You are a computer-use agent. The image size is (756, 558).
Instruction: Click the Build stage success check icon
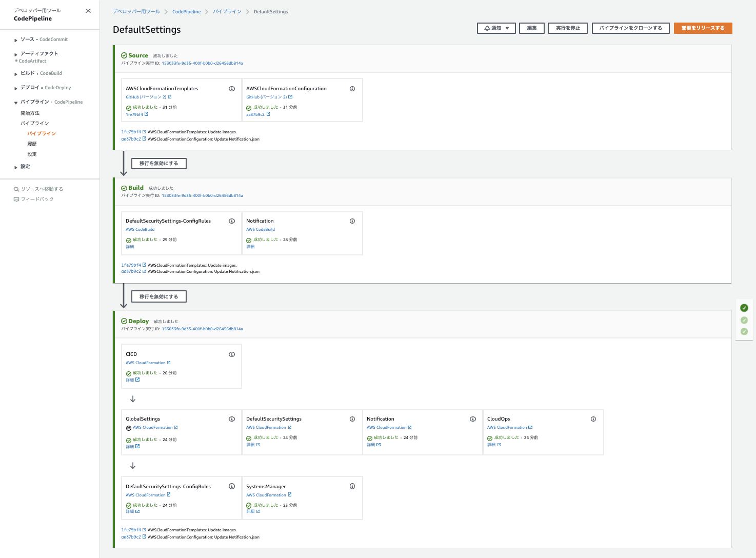pos(124,188)
